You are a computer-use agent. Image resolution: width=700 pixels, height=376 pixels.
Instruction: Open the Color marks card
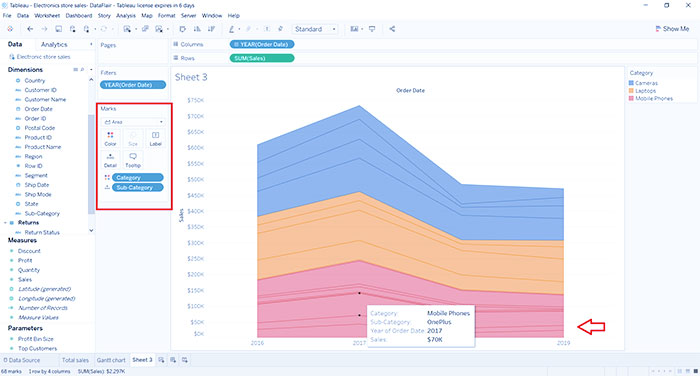pyautogui.click(x=110, y=138)
